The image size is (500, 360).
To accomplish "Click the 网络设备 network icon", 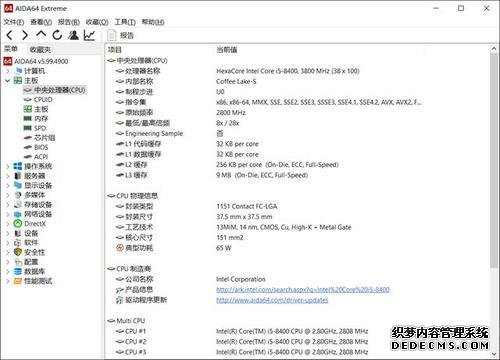I will tap(18, 214).
